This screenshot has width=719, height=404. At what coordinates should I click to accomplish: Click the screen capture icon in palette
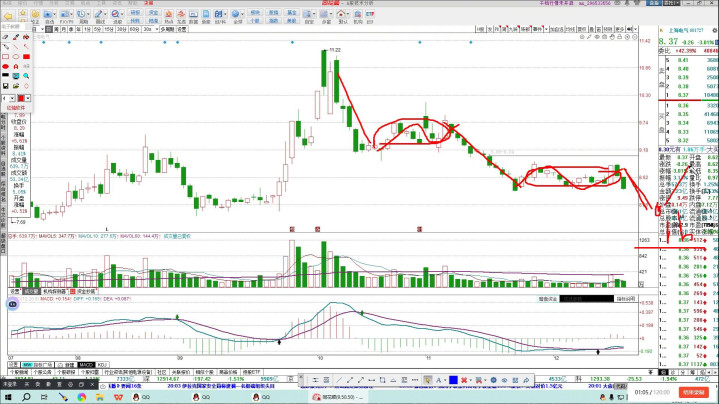16,76
